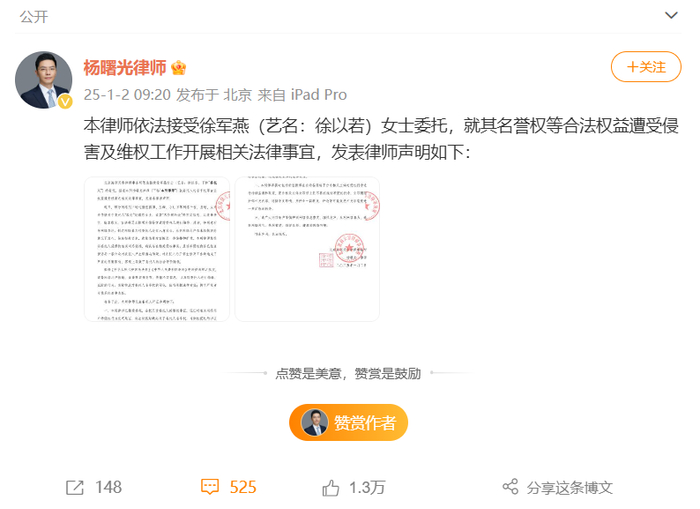700x509 pixels.
Task: Click the 1.3万 like count
Action: coord(367,488)
